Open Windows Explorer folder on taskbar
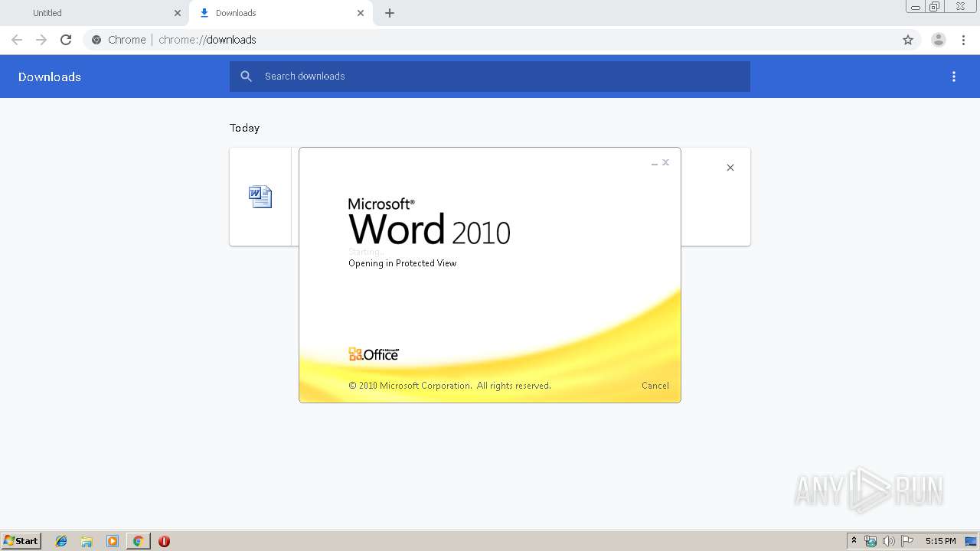The image size is (980, 551). click(x=87, y=541)
